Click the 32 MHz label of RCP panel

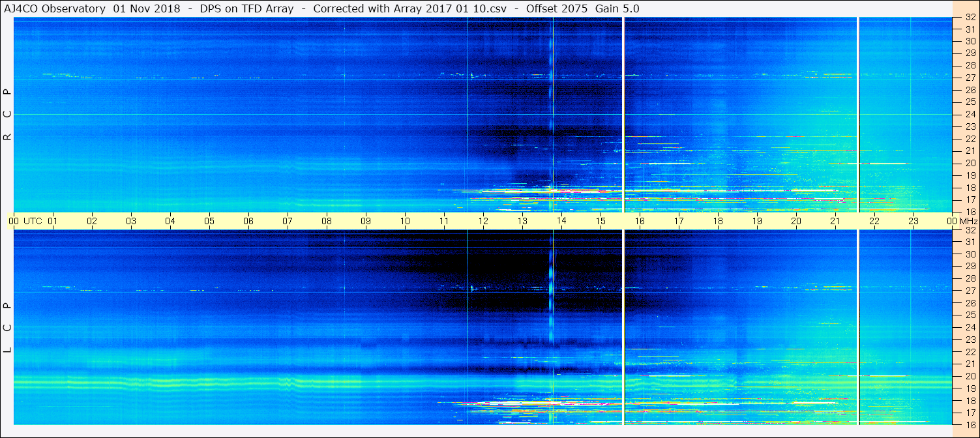[970, 18]
